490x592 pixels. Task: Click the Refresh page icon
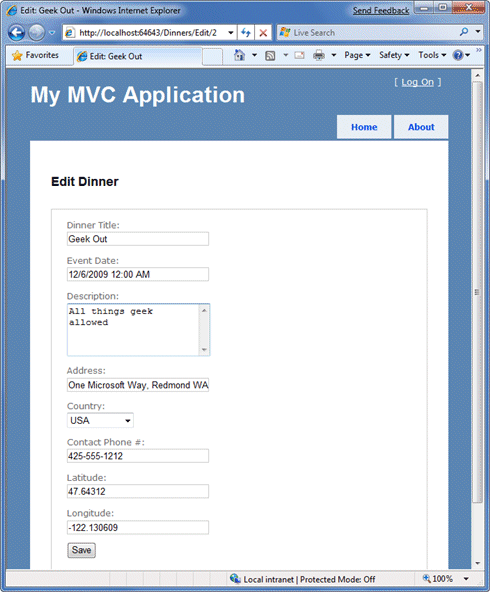pyautogui.click(x=246, y=33)
